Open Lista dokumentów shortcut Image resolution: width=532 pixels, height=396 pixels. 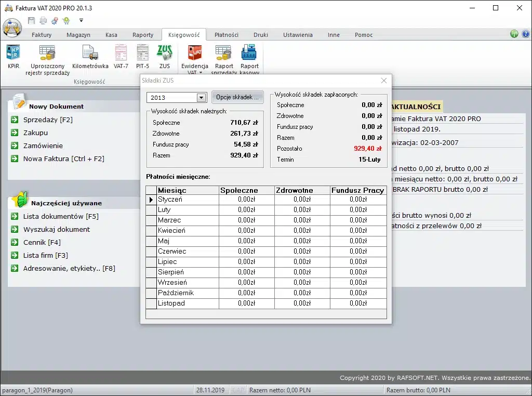[61, 216]
